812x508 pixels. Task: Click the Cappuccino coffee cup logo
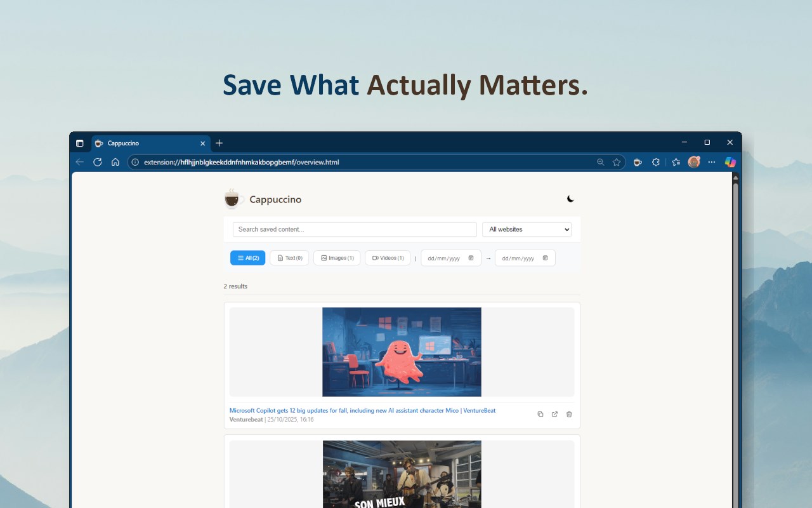pyautogui.click(x=233, y=199)
